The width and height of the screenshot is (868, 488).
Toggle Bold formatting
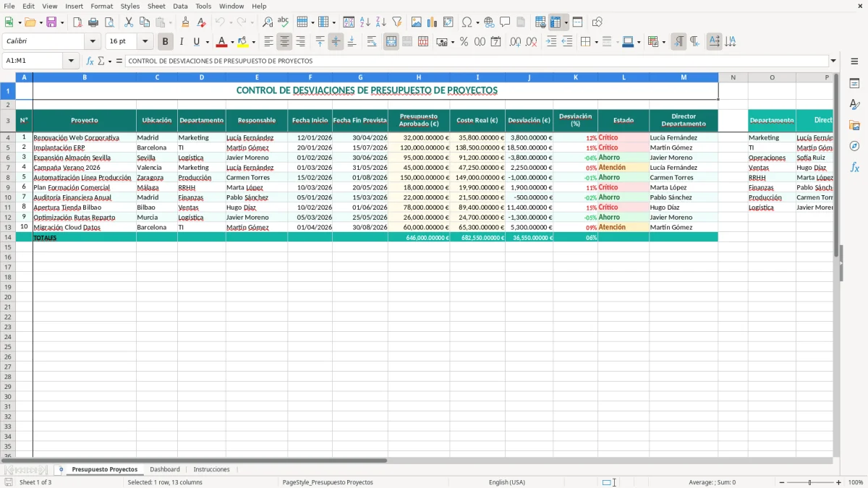pyautogui.click(x=166, y=42)
